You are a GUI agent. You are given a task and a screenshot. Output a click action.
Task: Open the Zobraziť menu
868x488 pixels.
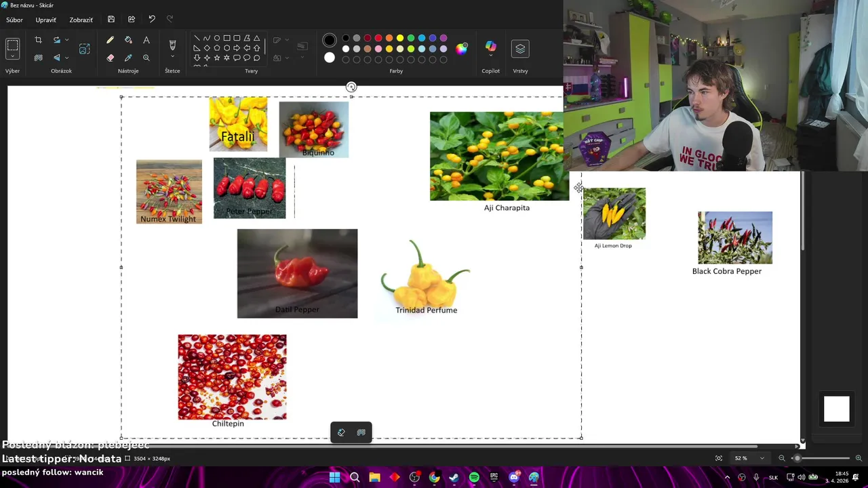point(81,20)
